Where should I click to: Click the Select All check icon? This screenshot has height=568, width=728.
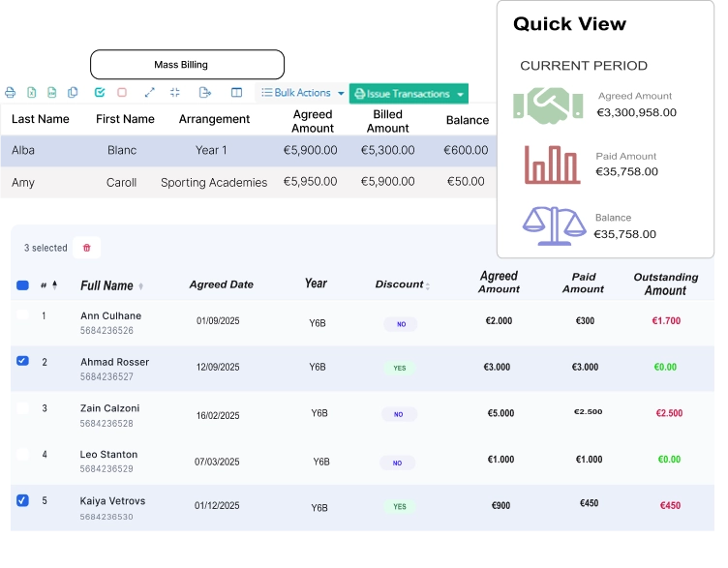click(x=100, y=92)
